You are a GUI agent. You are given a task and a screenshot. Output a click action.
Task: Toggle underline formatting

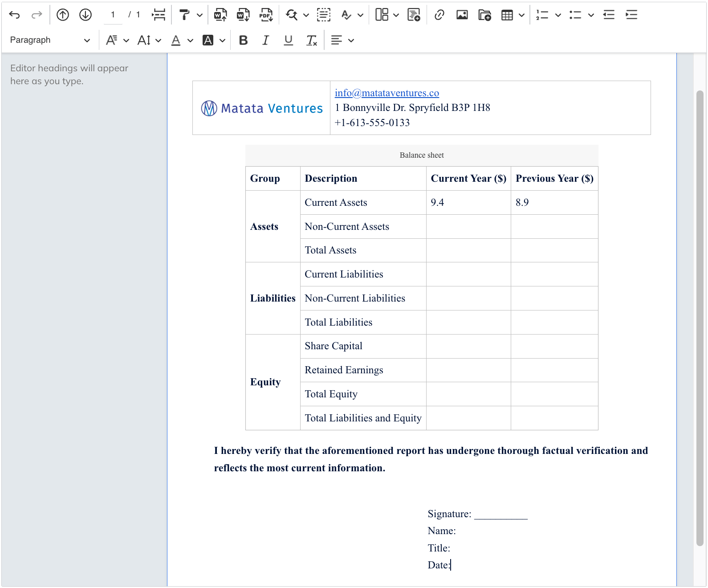click(x=289, y=40)
